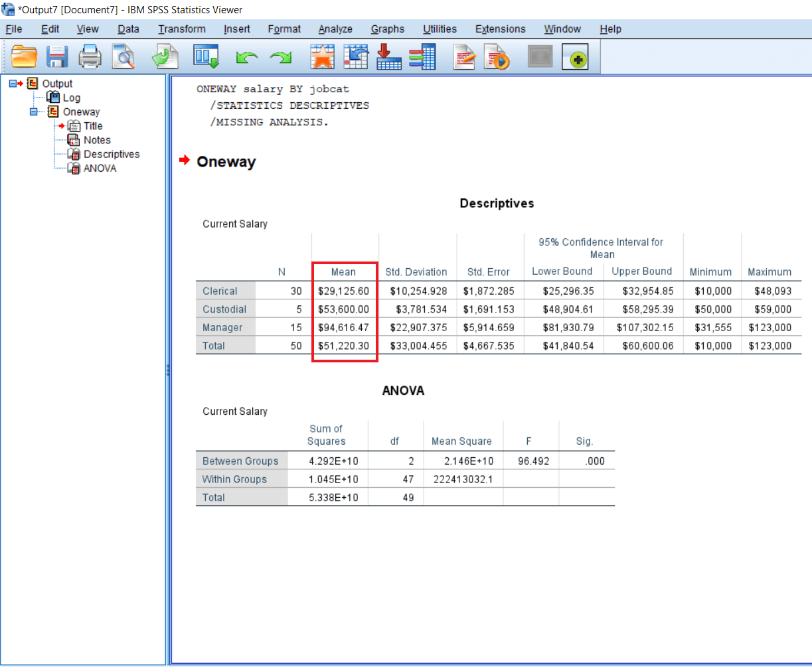Click the green plus toolbar icon
The width and height of the screenshot is (812, 667).
[x=575, y=58]
